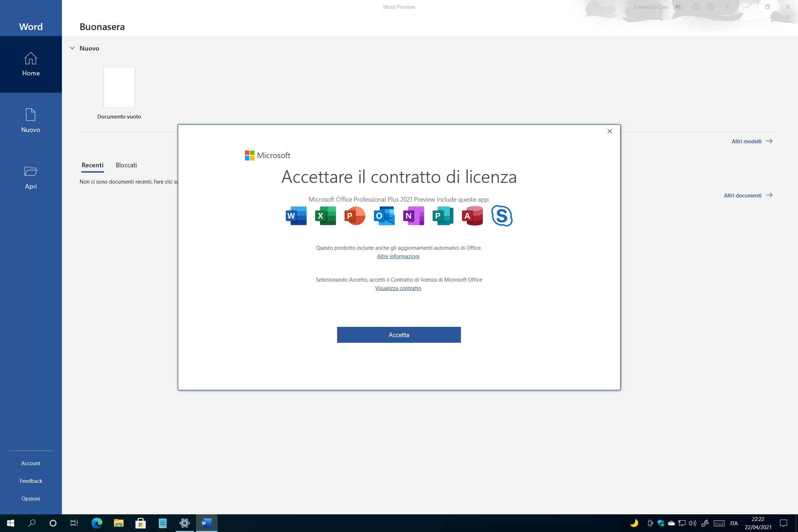Open the Home section in Word sidebar
Screen dimensions: 798x532
point(31,64)
